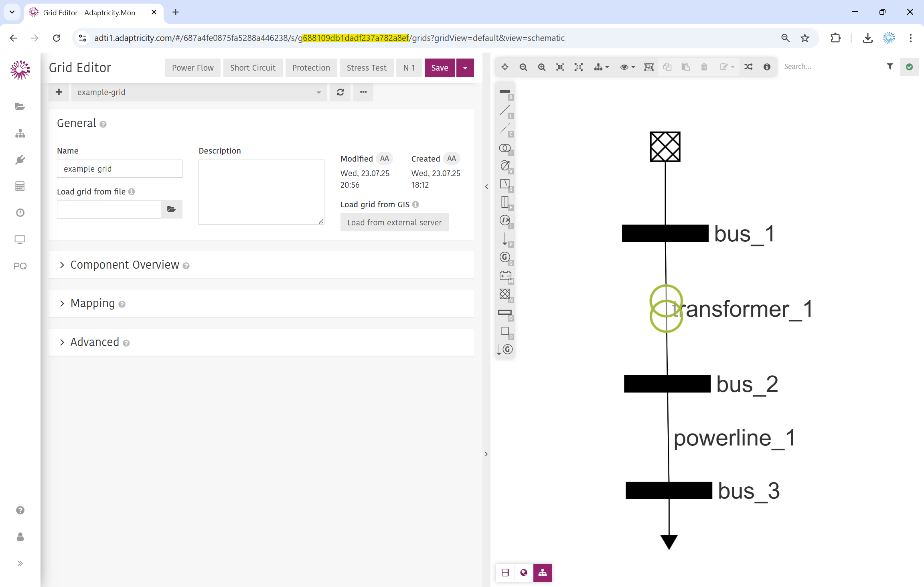Open the Power Flow tab
This screenshot has height=587, width=924.
193,68
